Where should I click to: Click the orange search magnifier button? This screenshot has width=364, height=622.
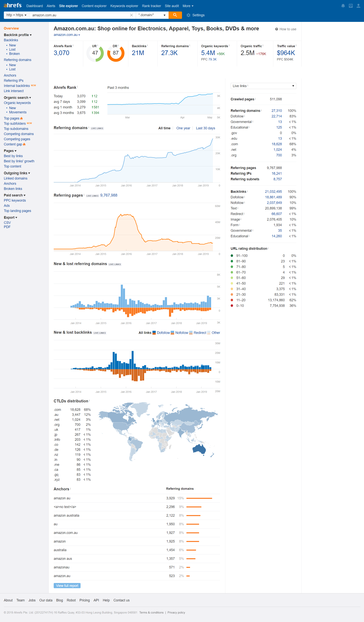click(x=175, y=15)
